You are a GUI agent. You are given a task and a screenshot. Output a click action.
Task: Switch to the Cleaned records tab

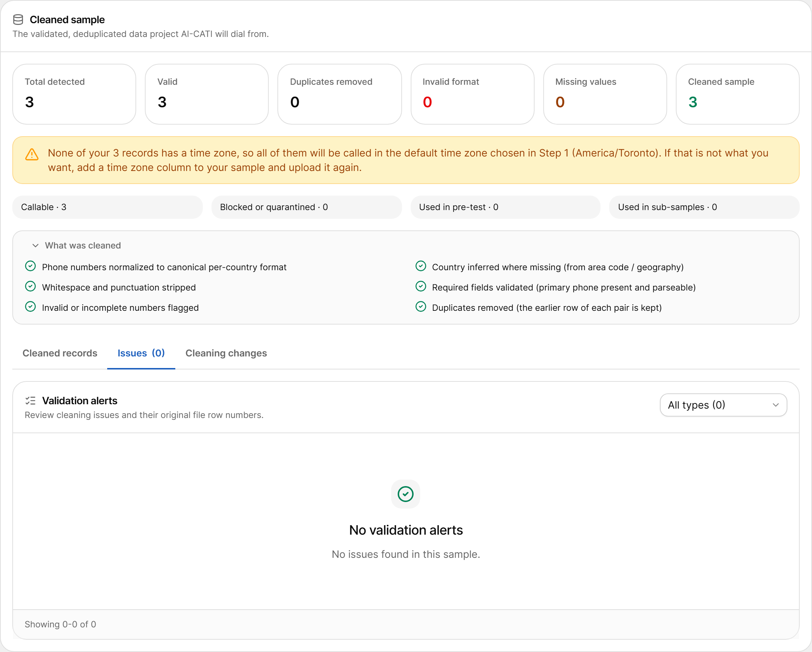pos(60,353)
